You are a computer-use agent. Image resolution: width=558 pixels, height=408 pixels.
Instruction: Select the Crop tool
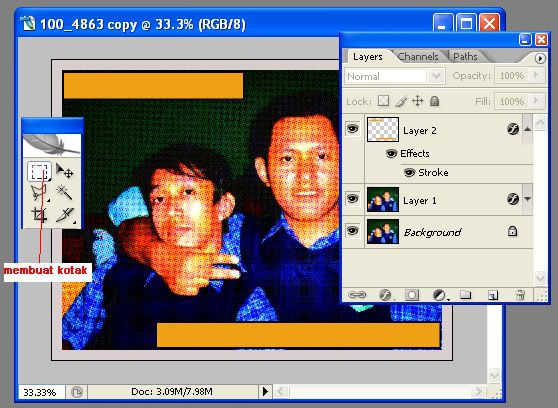point(39,215)
